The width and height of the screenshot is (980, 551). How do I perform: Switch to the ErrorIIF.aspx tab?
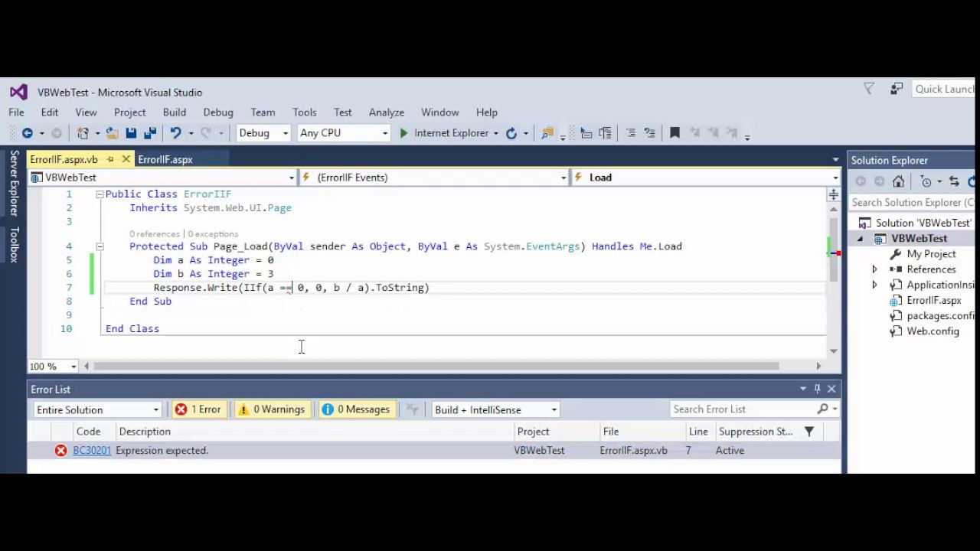coord(165,159)
